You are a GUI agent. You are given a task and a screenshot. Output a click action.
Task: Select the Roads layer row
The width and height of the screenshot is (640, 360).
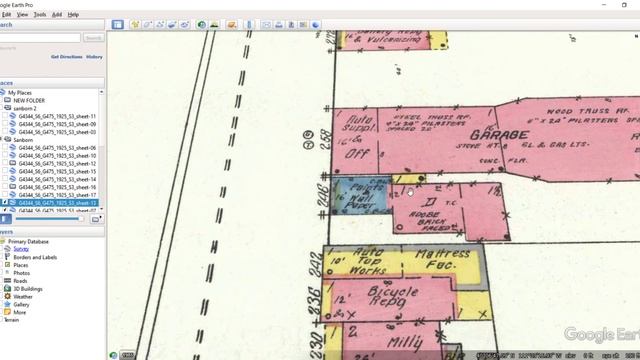pyautogui.click(x=20, y=281)
